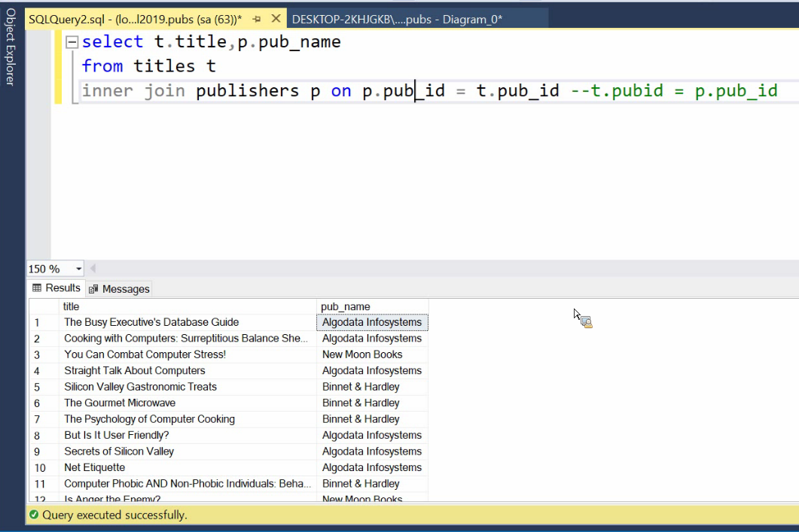The width and height of the screenshot is (799, 532).
Task: Select the 'Binnet & Hardley' cell in row 5
Action: 372,387
